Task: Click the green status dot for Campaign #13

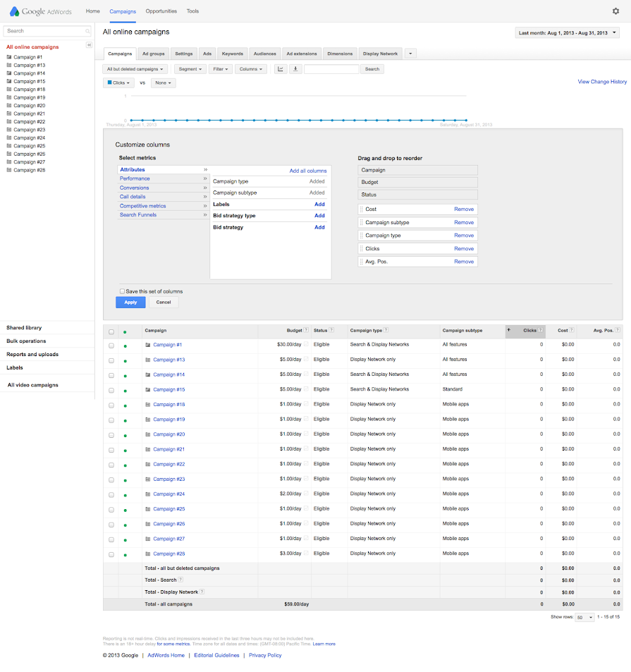Action: click(125, 360)
